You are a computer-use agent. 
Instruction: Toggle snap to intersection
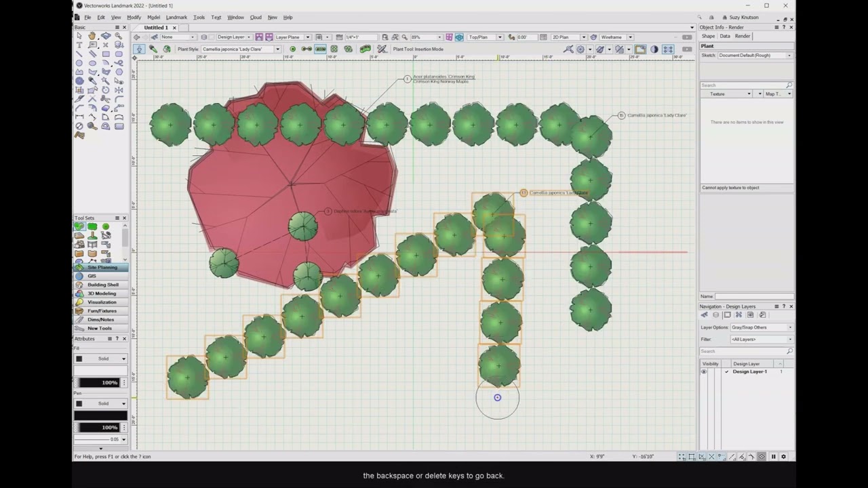point(711,457)
